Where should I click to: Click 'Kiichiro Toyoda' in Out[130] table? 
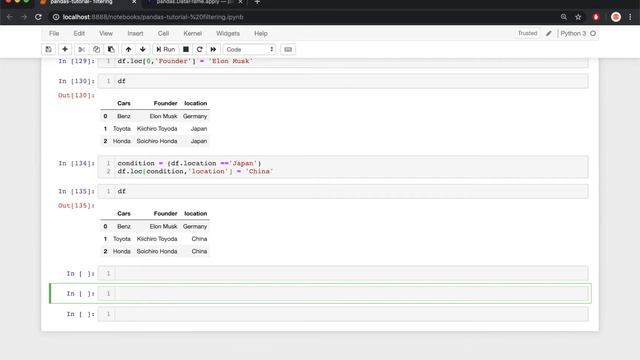(x=157, y=129)
